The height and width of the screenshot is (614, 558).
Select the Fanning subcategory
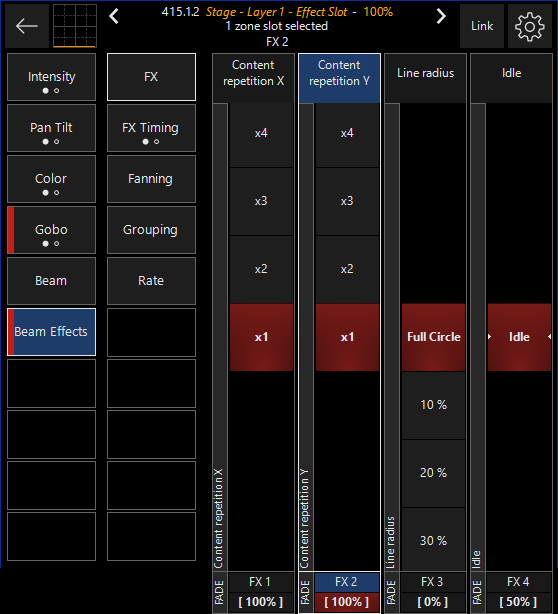(x=151, y=179)
